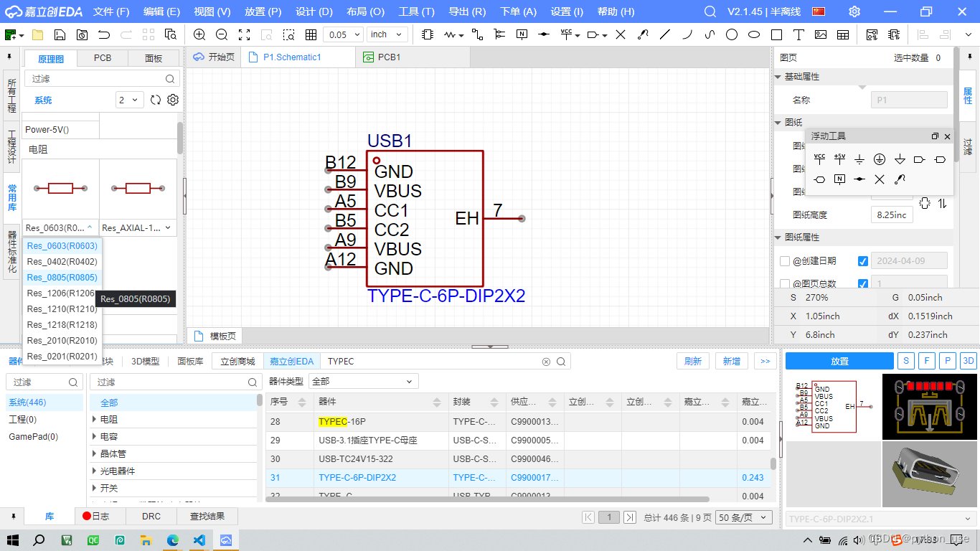
Task: Click the undo arrow icon
Action: pos(104,34)
